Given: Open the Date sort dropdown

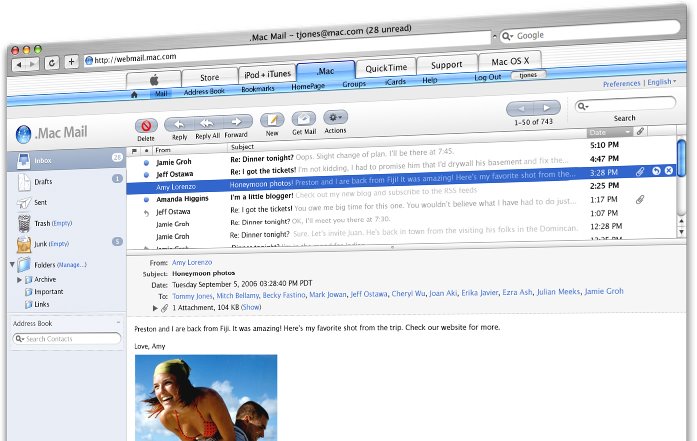Looking at the screenshot, I should (x=627, y=132).
